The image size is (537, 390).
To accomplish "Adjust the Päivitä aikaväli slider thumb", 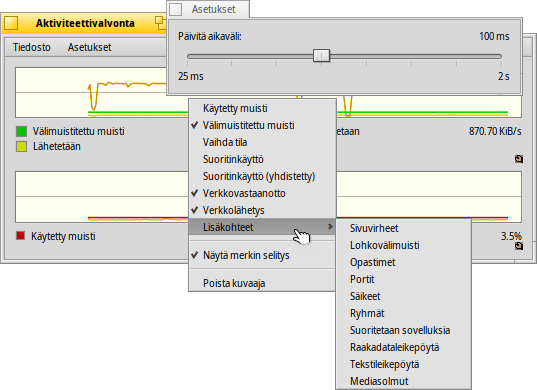I will point(321,56).
